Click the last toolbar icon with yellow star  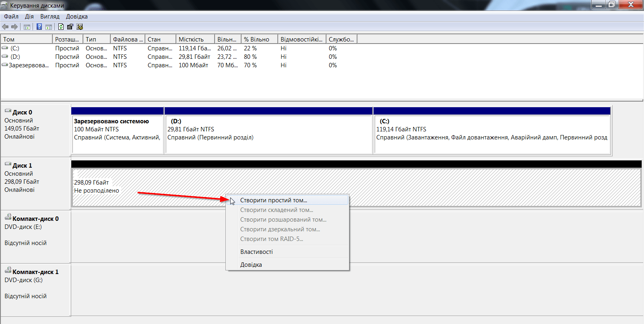click(x=80, y=27)
